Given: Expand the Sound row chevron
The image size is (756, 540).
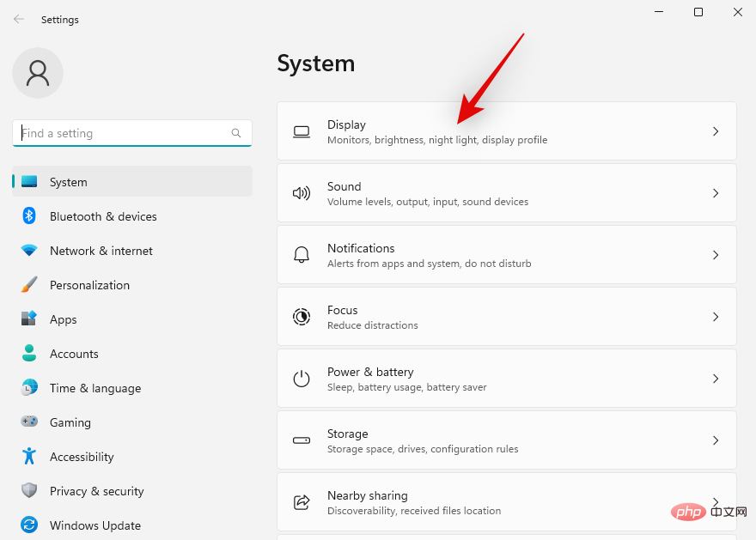Looking at the screenshot, I should [x=716, y=192].
